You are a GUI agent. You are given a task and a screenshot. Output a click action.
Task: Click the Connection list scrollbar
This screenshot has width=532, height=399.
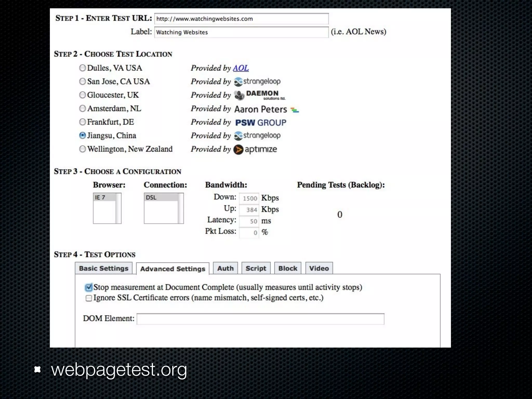point(181,208)
